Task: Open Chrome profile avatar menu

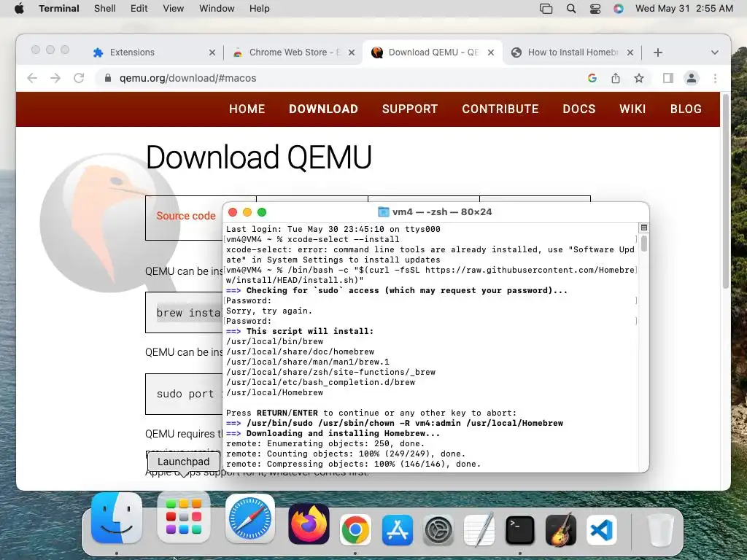Action: tap(692, 78)
